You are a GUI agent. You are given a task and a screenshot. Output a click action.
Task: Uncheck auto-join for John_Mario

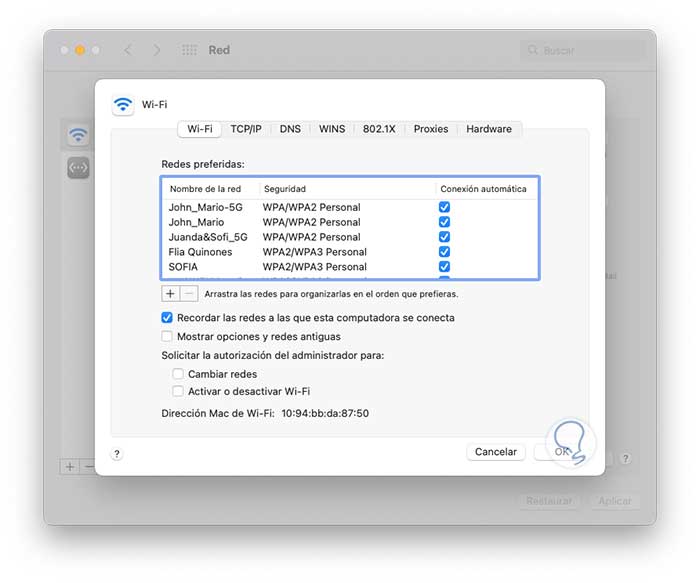(444, 222)
